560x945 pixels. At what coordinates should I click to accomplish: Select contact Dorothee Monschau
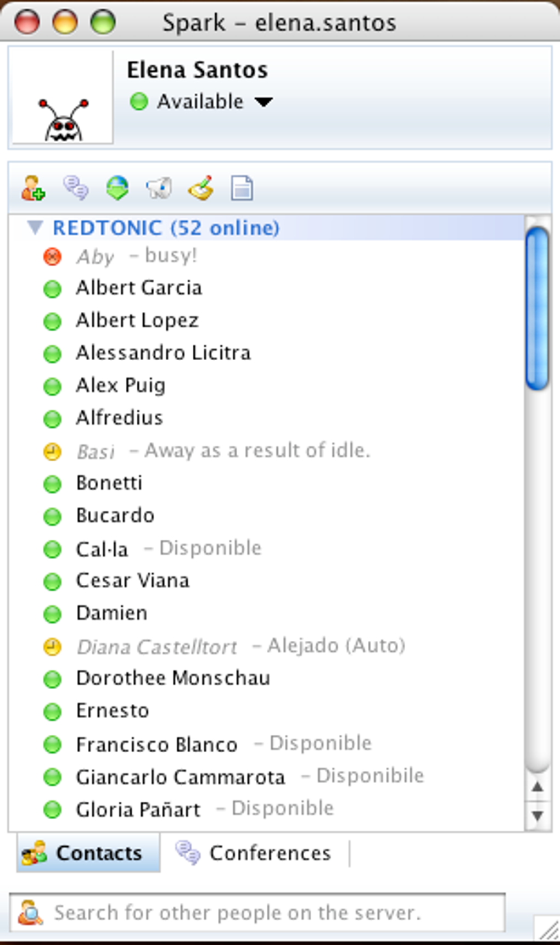[x=173, y=678]
